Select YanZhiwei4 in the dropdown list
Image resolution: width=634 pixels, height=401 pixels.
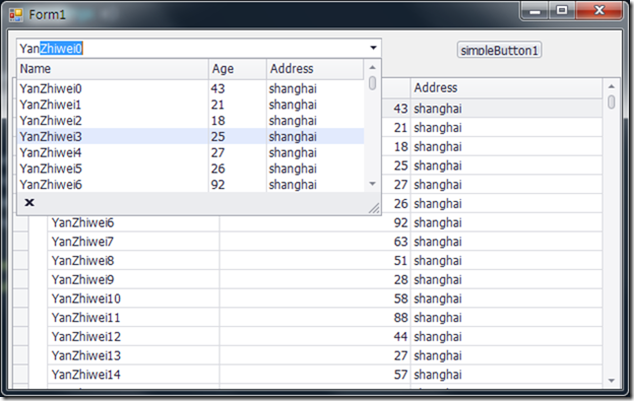(x=190, y=153)
